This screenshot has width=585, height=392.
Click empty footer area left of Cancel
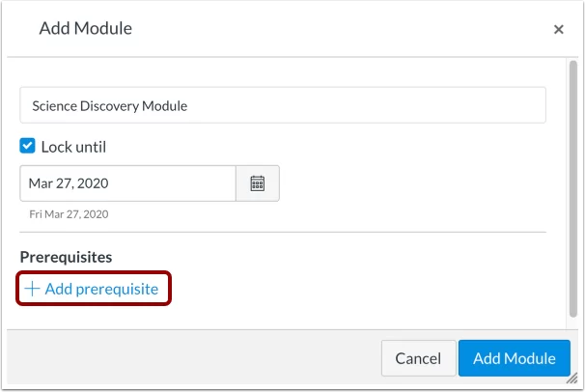(x=193, y=358)
